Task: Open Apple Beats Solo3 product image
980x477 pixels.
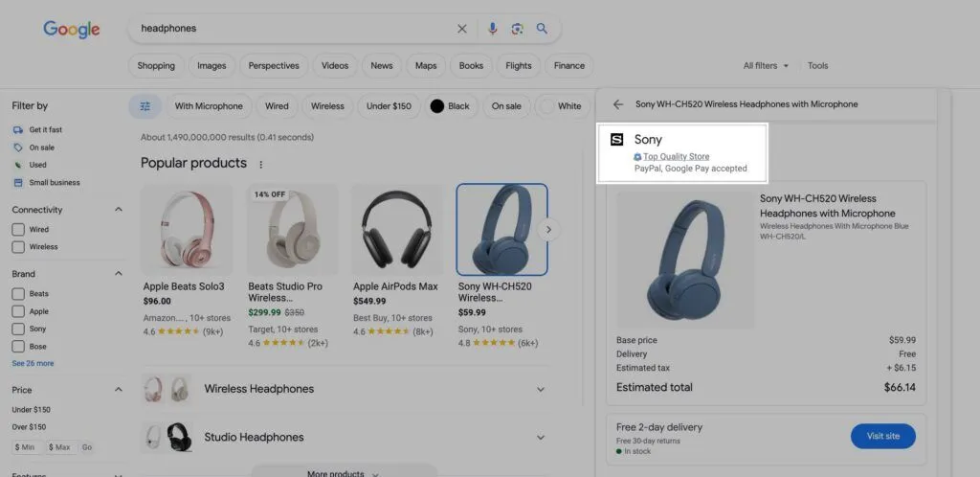Action: tap(187, 230)
